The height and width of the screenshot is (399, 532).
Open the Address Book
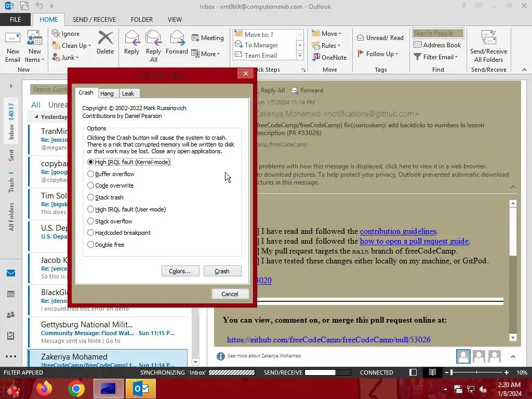pyautogui.click(x=437, y=45)
